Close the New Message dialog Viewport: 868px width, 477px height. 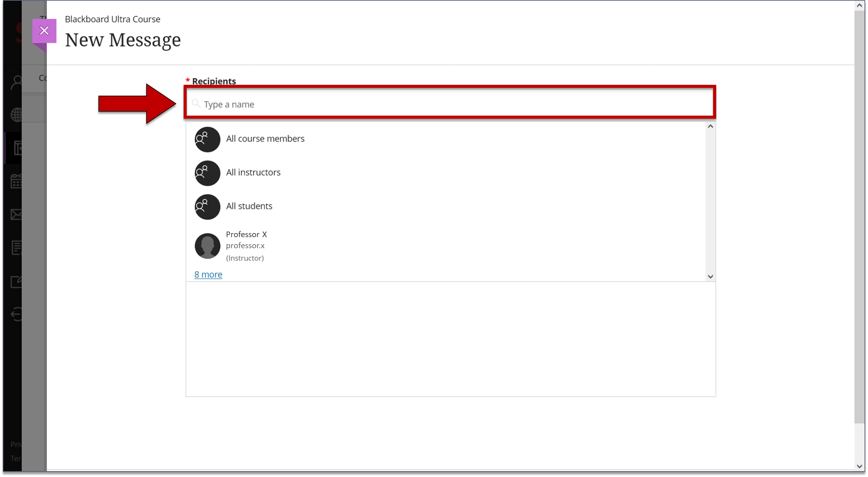pos(44,30)
